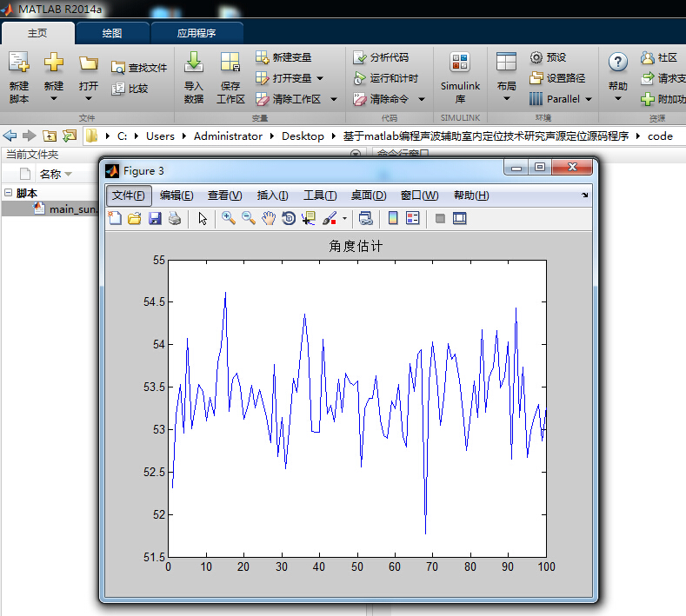This screenshot has height=616, width=686.
Task: Dock Figure 3 using the corner arrow
Action: [585, 195]
